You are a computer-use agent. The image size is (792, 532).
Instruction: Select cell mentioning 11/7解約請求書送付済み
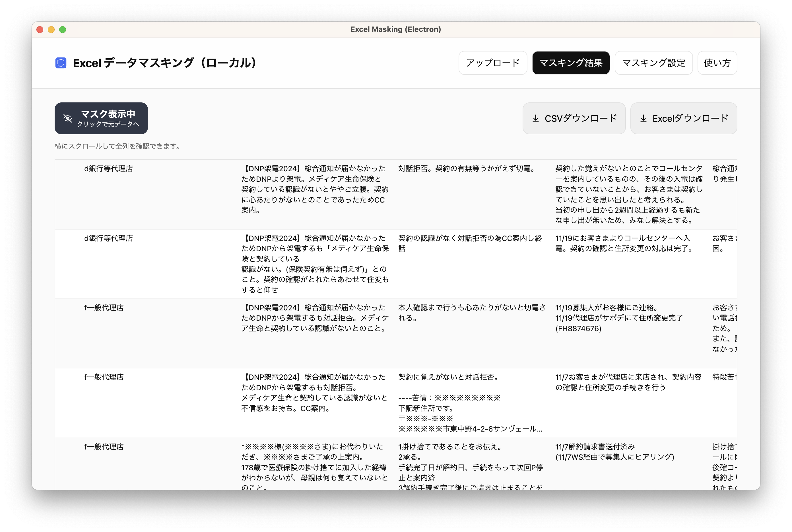(595, 446)
